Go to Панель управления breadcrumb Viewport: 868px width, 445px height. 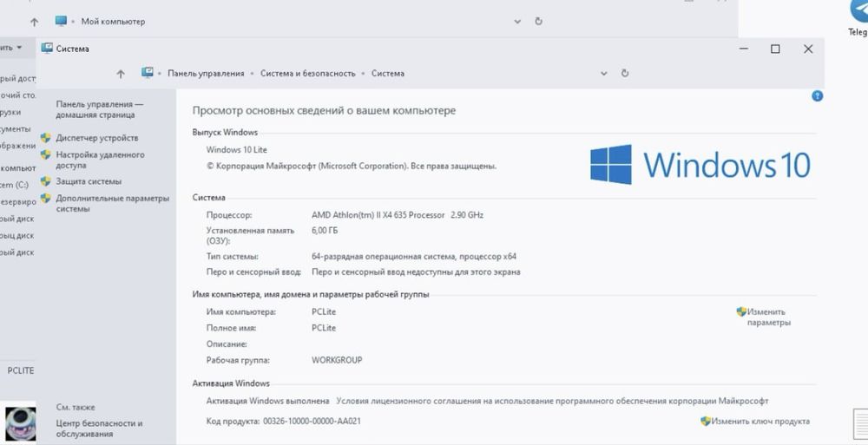(206, 73)
